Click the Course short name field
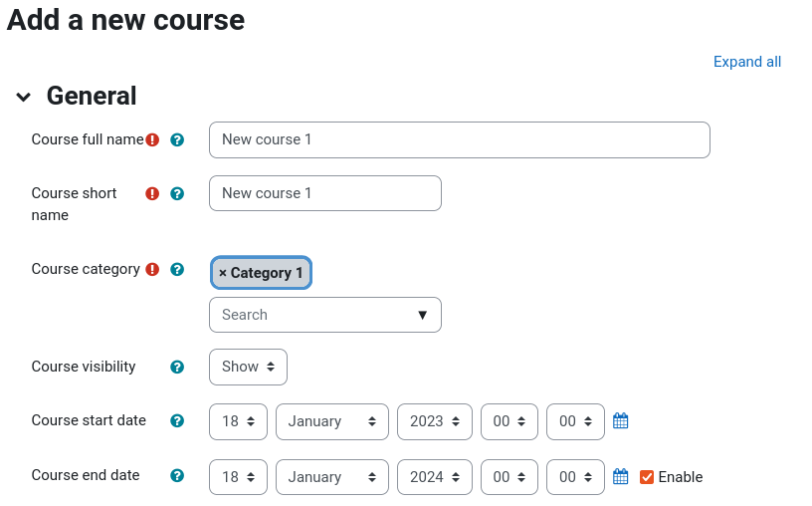This screenshot has width=812, height=506. [x=325, y=193]
